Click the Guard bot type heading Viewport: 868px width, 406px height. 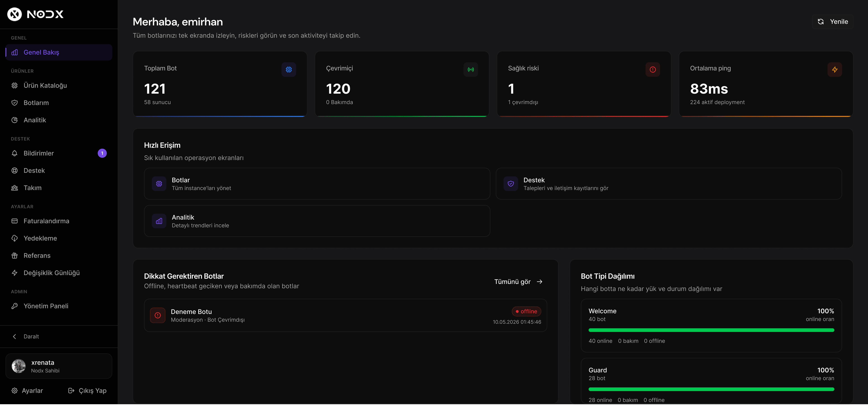(598, 370)
